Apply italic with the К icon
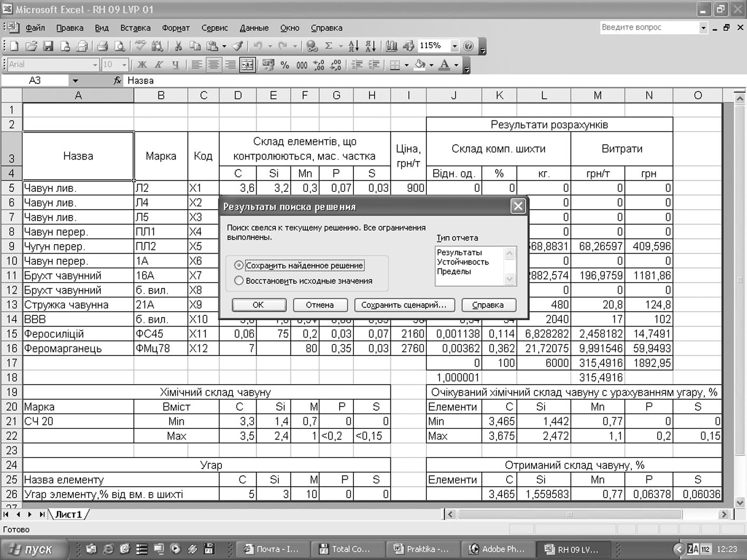 click(x=158, y=65)
